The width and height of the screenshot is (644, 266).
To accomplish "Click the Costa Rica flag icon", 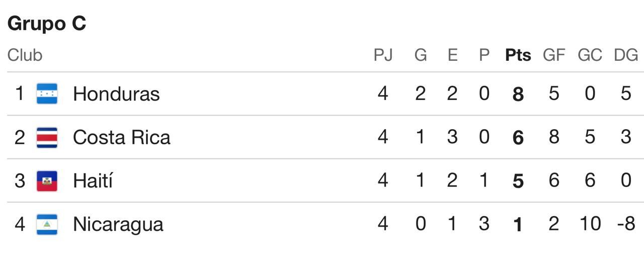I will click(x=47, y=137).
